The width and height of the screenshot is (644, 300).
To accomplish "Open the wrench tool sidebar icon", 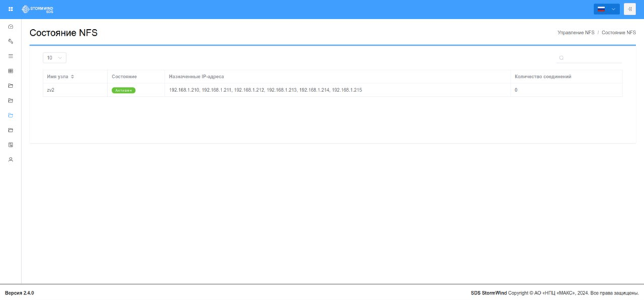I will (11, 41).
